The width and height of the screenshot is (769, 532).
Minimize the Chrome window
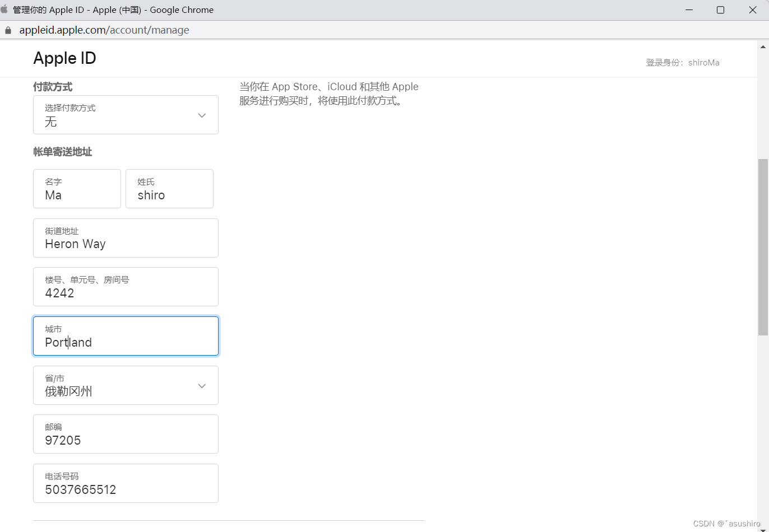688,10
